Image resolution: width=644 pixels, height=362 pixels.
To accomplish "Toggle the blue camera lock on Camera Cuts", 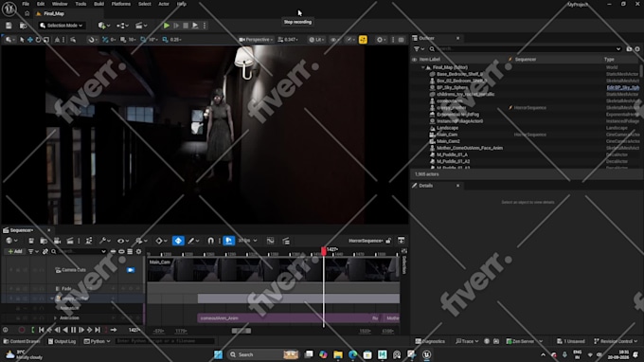I will tap(131, 270).
